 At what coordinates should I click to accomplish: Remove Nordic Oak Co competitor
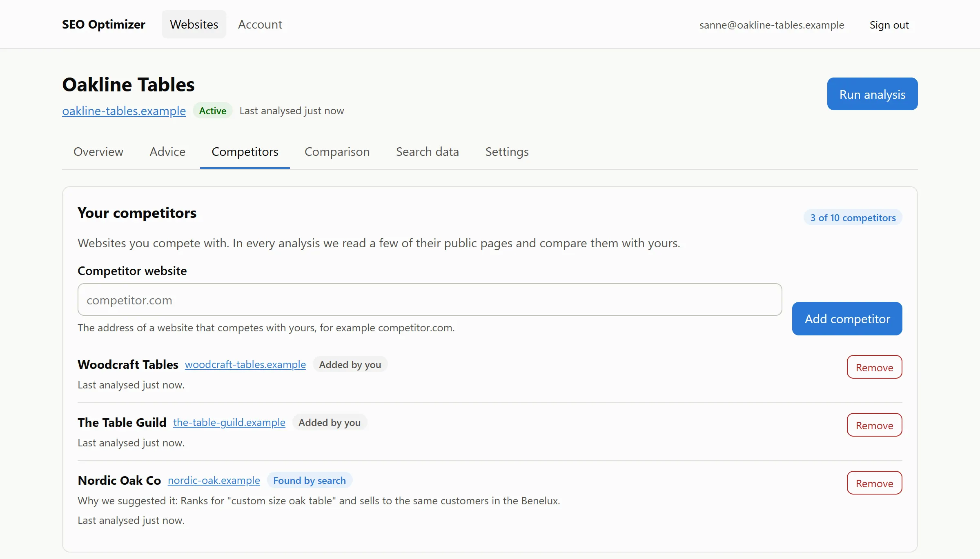click(x=874, y=483)
